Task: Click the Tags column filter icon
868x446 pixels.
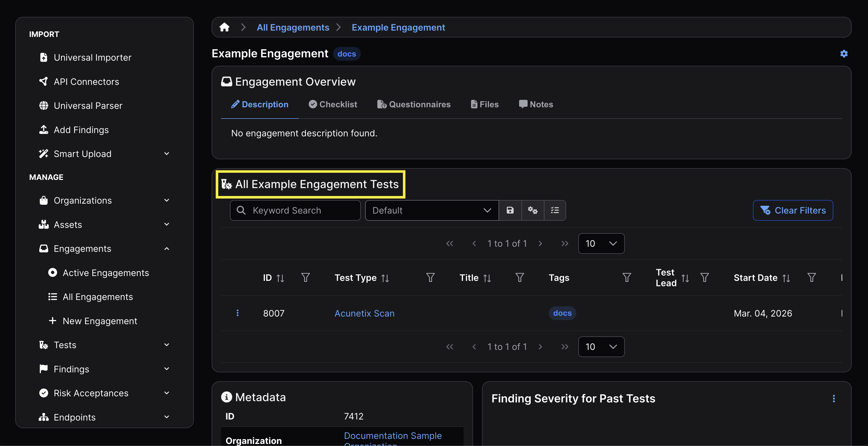Action: pyautogui.click(x=627, y=278)
